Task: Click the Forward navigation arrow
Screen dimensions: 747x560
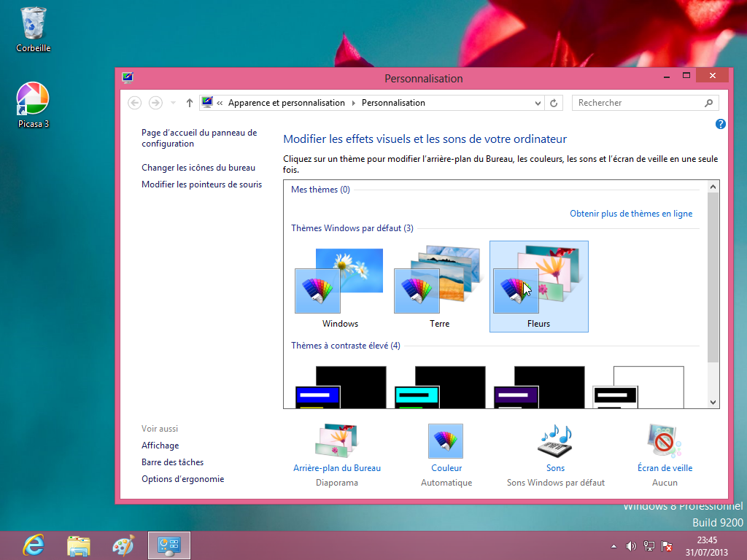Action: [x=155, y=103]
